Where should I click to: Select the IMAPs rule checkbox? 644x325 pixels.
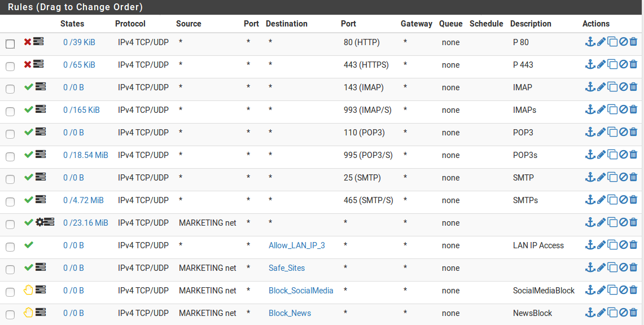[x=10, y=111]
